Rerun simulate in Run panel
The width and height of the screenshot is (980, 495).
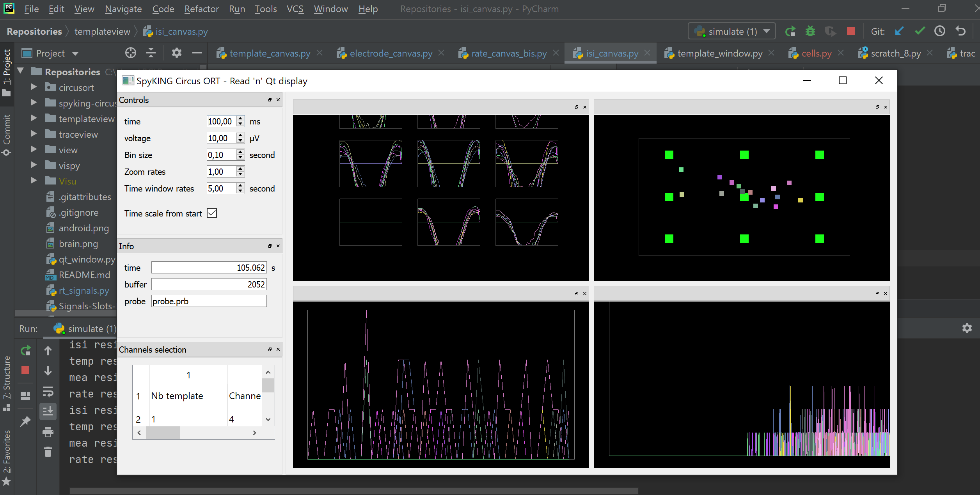(x=26, y=351)
